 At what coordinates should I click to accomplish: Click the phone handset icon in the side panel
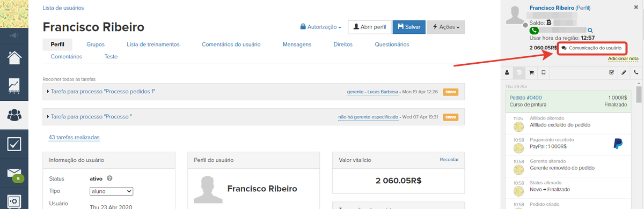tap(636, 72)
